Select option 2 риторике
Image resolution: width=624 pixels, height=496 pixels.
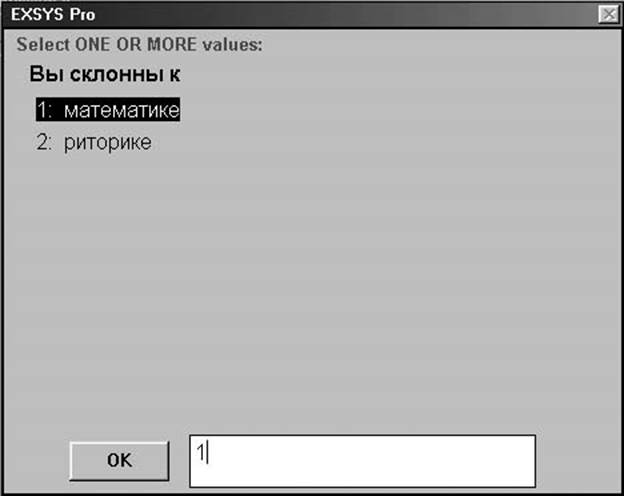tap(94, 142)
